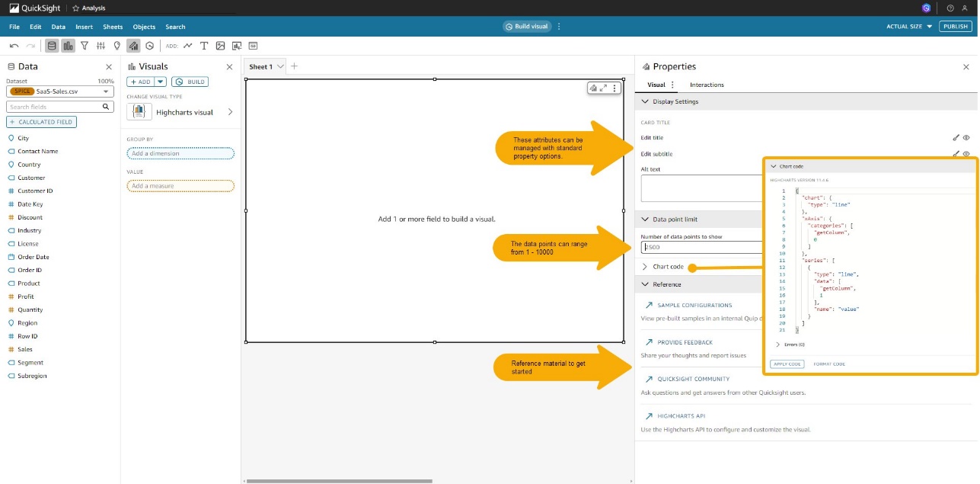Click paintbrush icon next to Edit title
This screenshot has height=484, width=980.
956,138
